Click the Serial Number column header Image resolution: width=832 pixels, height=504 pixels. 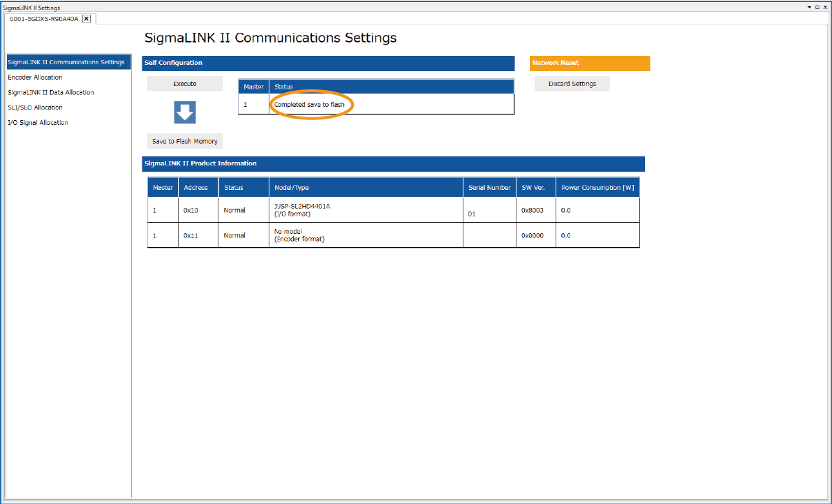point(489,188)
